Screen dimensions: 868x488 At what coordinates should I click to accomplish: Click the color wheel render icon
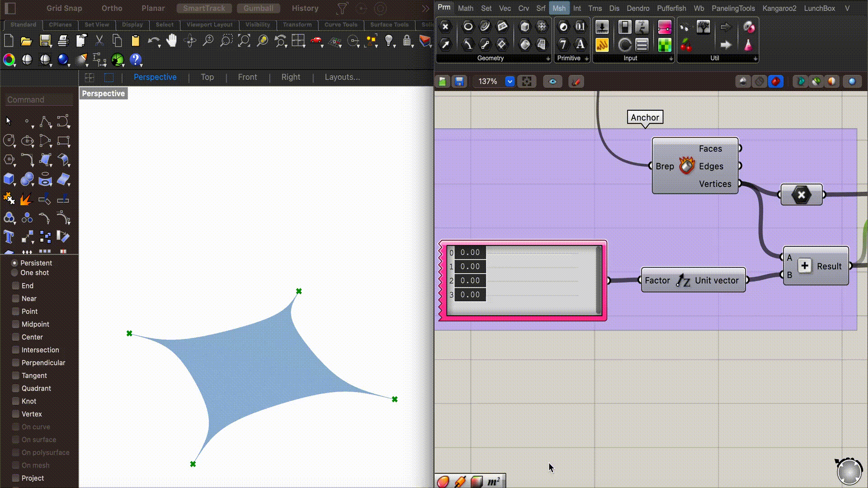pos(9,59)
